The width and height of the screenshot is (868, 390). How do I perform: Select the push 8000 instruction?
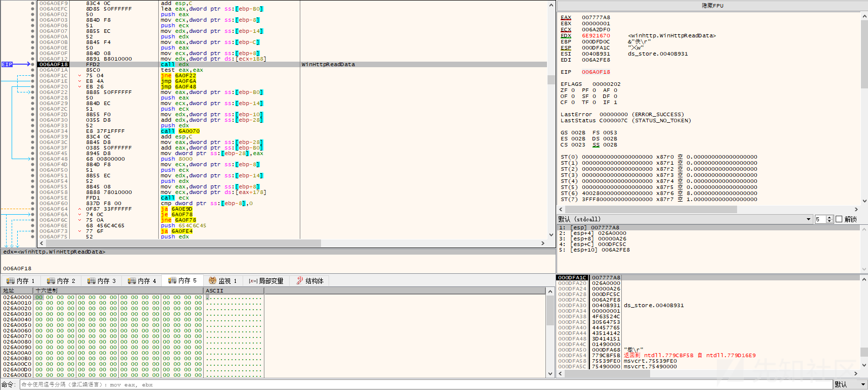(x=177, y=159)
